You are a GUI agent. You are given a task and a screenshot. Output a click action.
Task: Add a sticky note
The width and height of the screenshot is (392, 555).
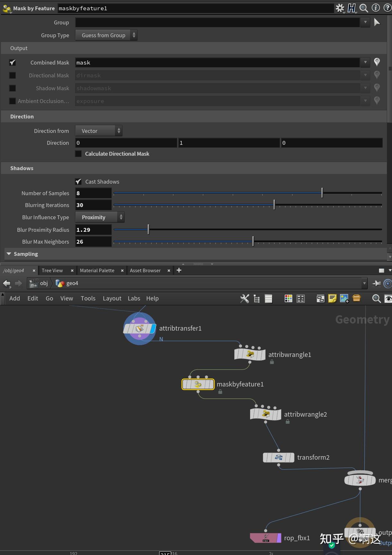(332, 299)
